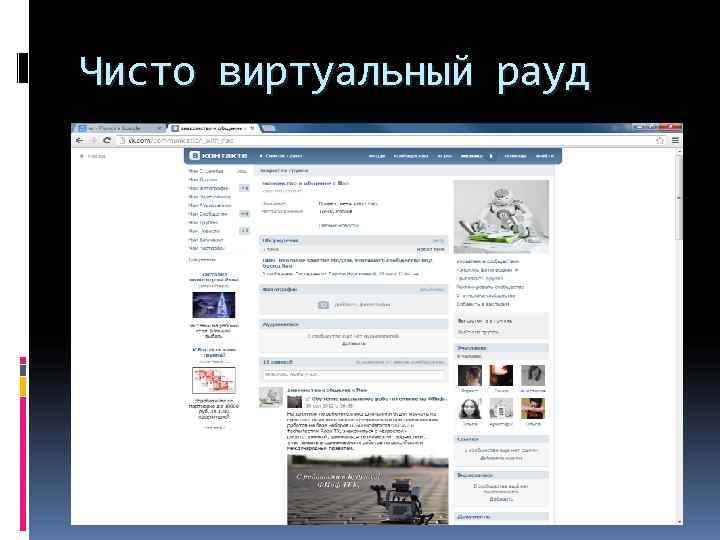Open музыка in the VK header
This screenshot has height=540, width=720.
pyautogui.click(x=472, y=156)
